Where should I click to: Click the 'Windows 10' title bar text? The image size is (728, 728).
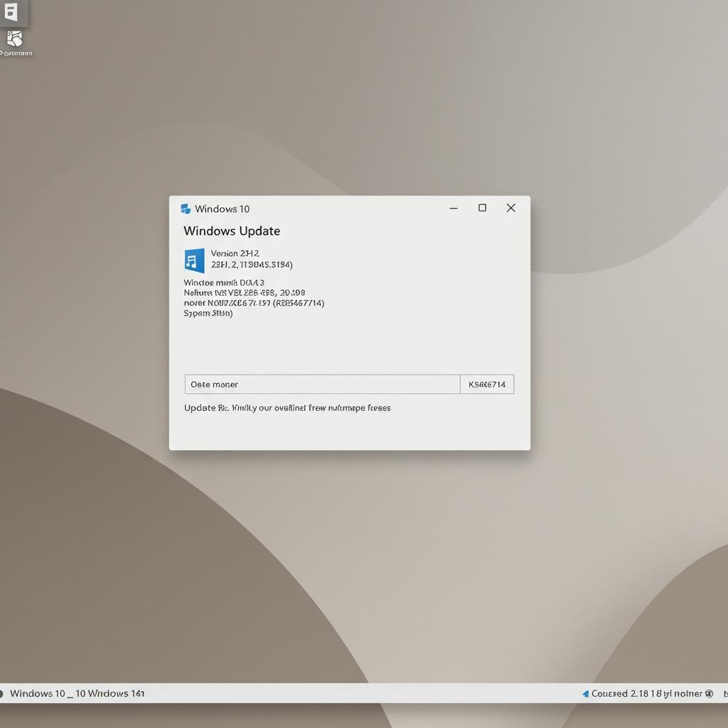pyautogui.click(x=223, y=209)
